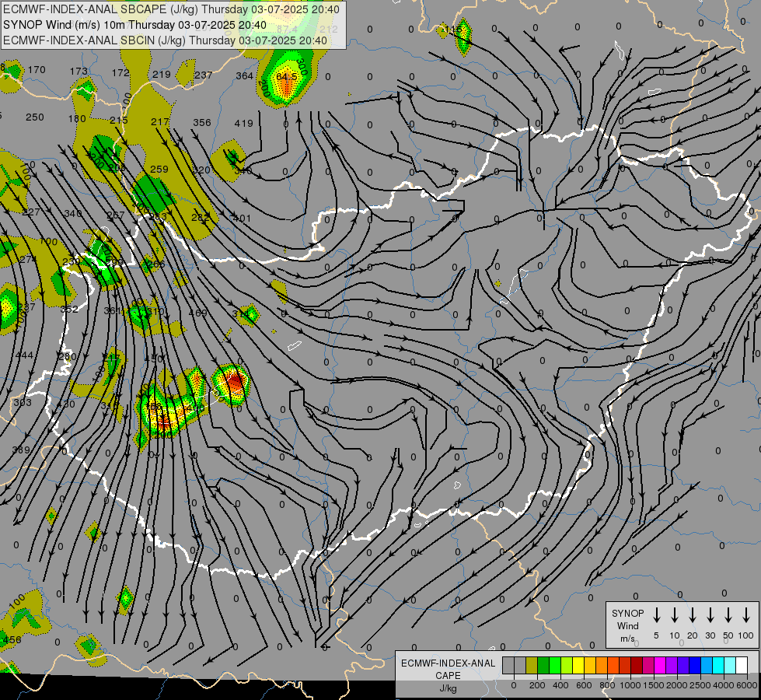This screenshot has height=700, width=761.
Task: Click the 50 m/s wind arrow in legend
Action: tap(728, 615)
